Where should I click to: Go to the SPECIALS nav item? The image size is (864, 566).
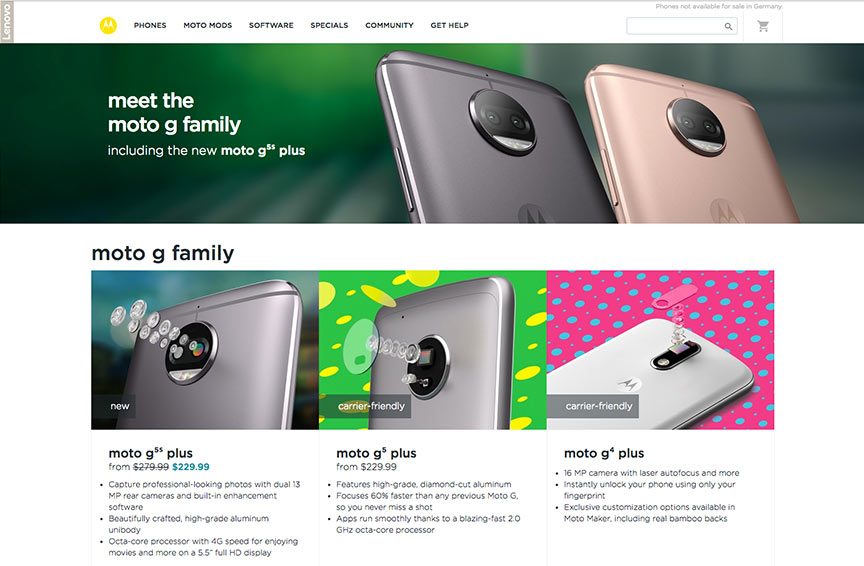click(329, 25)
